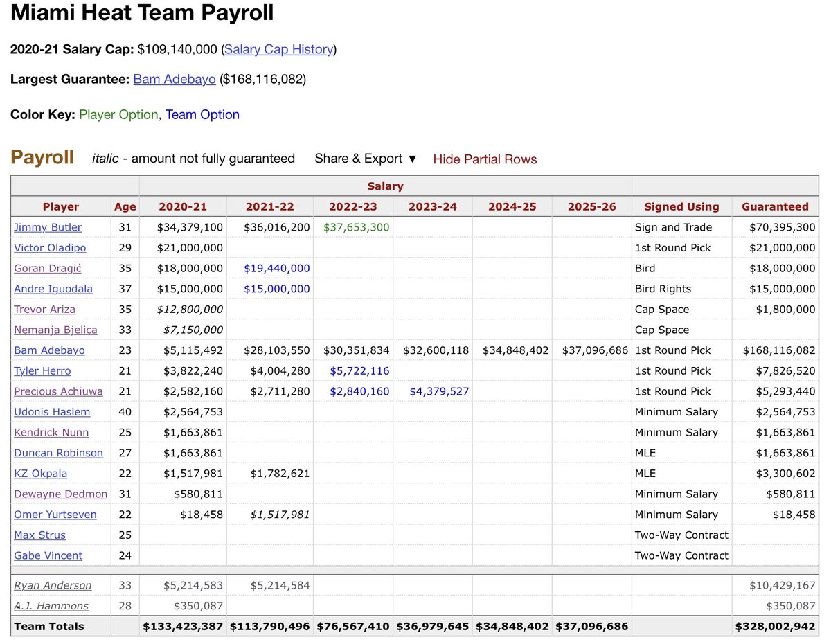Image resolution: width=831 pixels, height=644 pixels.
Task: Select the $328,002,942 total guaranteed cell
Action: pos(775,627)
